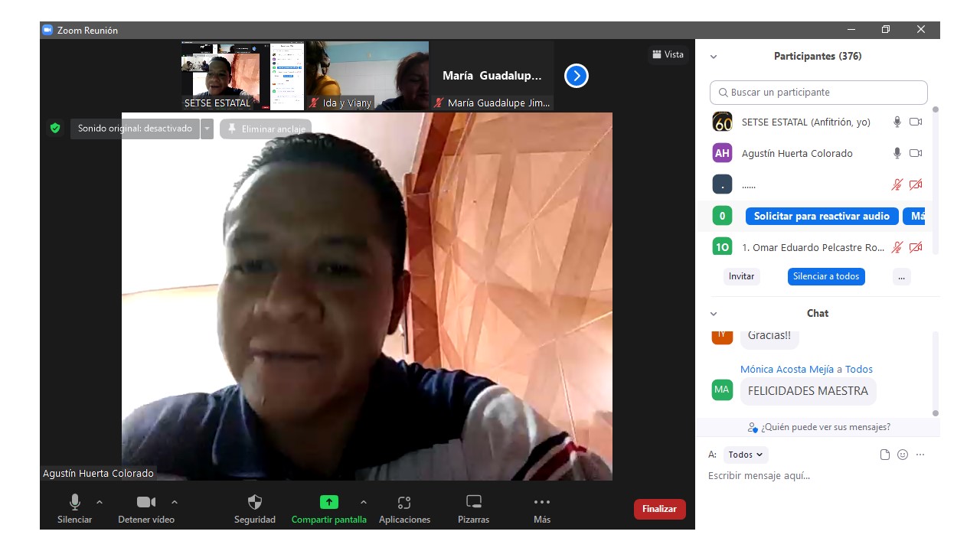Stop camera with Detener vídeo button
This screenshot has width=980, height=551.
[146, 510]
